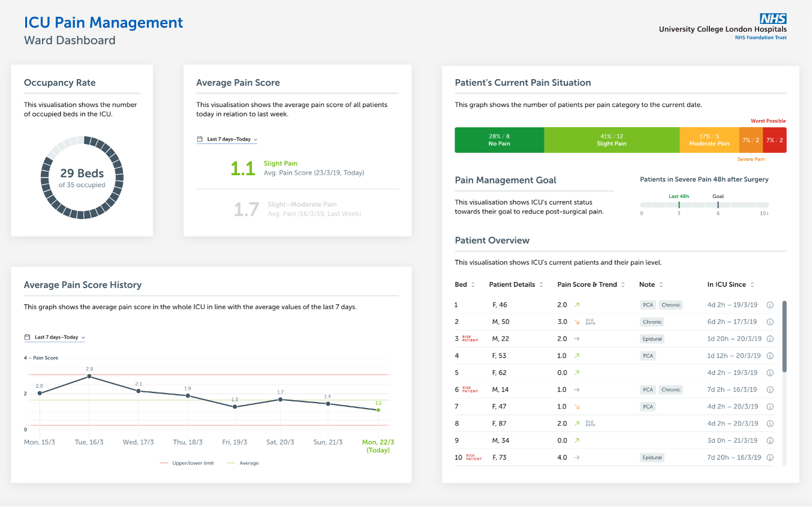Click downward trend arrow for bed 2
Image resolution: width=812 pixels, height=507 pixels.
click(577, 322)
